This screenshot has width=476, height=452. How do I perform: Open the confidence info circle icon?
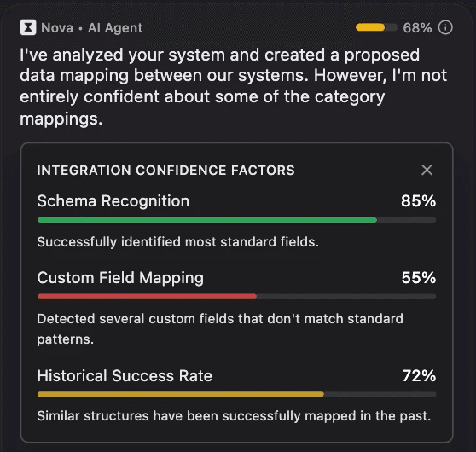pyautogui.click(x=445, y=27)
